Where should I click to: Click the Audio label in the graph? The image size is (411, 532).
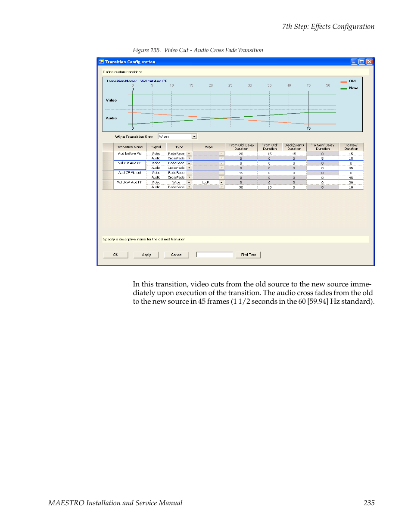(x=111, y=118)
